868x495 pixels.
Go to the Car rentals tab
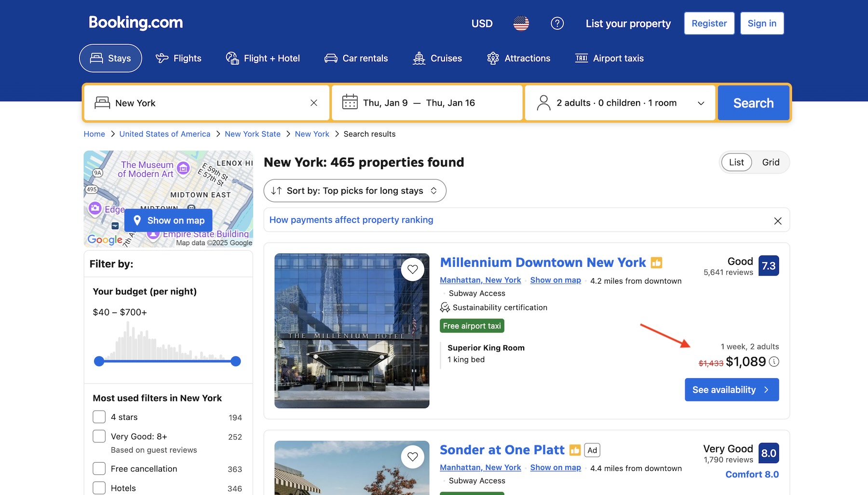[356, 58]
